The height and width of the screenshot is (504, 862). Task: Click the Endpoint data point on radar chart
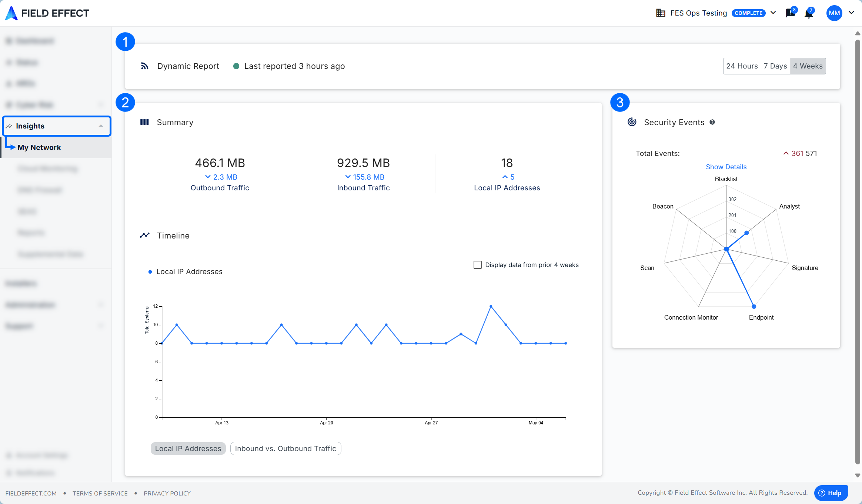[754, 307]
